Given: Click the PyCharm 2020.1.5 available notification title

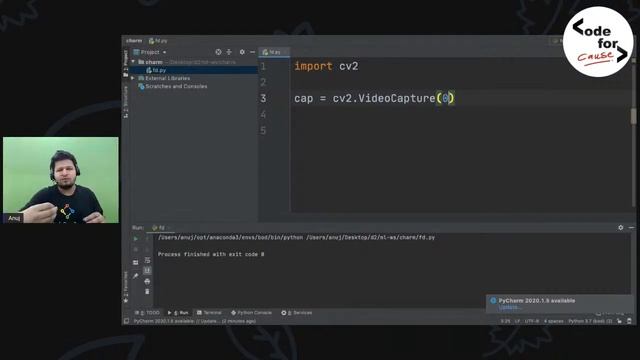Looking at the screenshot, I should [x=537, y=301].
